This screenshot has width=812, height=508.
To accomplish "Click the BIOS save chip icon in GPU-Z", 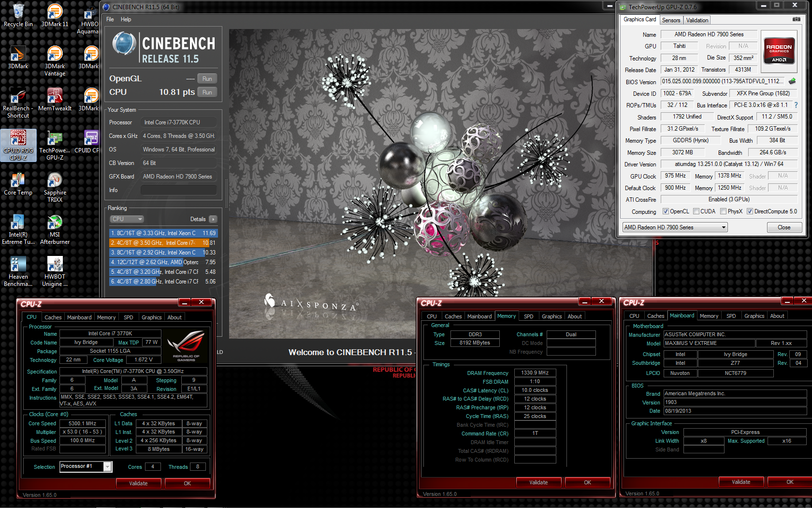I will click(792, 81).
